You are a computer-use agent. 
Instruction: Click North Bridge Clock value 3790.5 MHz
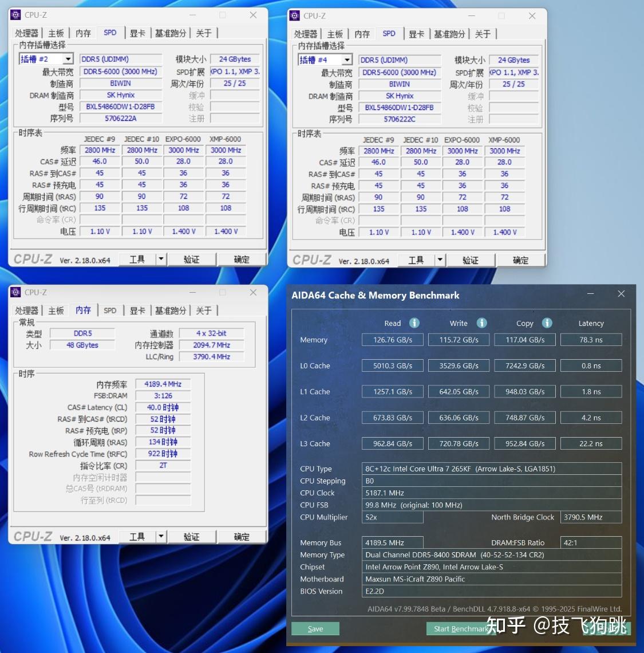click(591, 517)
